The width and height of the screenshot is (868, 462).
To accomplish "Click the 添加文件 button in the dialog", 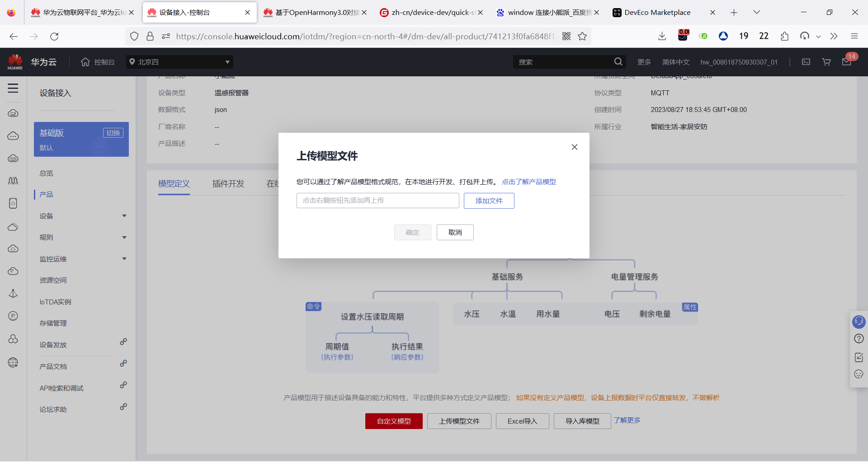I will [x=489, y=201].
